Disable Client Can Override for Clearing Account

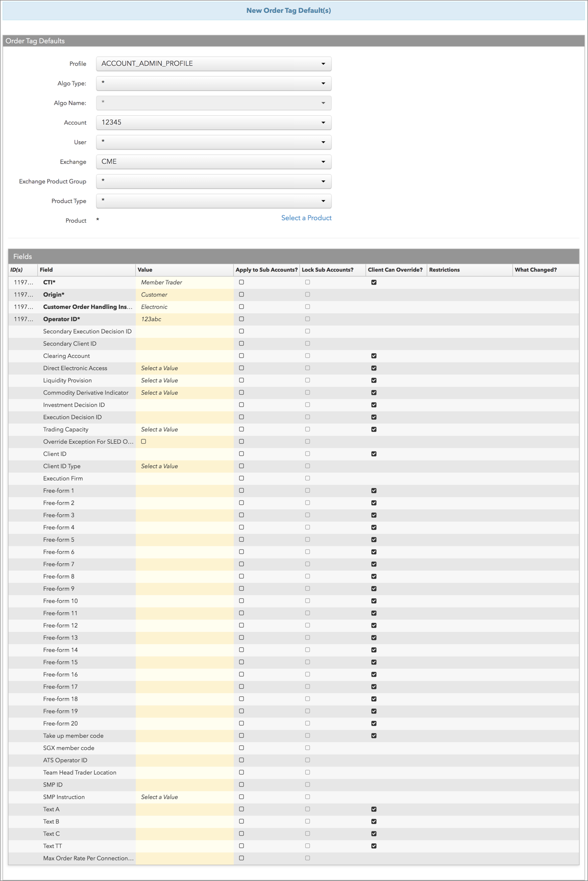[374, 356]
